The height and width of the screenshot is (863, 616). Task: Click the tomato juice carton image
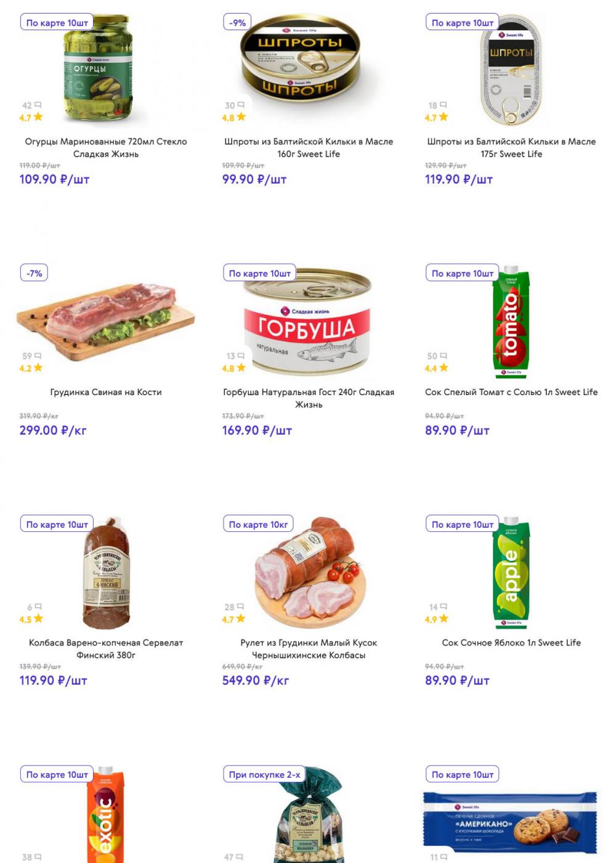coord(510,322)
